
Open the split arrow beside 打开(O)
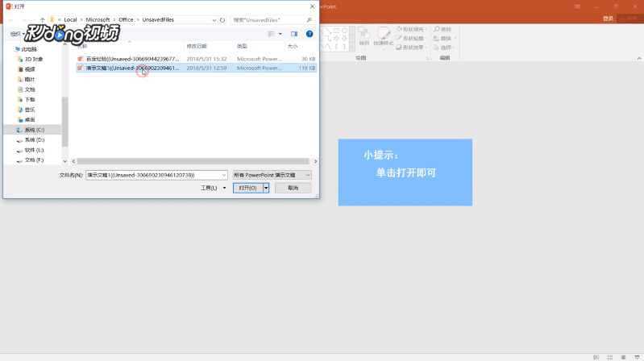point(266,188)
